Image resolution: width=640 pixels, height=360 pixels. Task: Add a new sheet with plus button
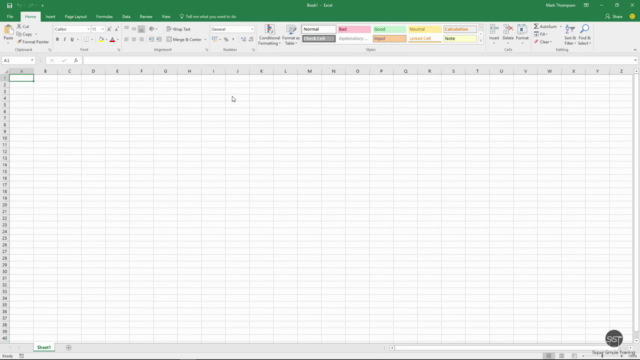(69, 347)
